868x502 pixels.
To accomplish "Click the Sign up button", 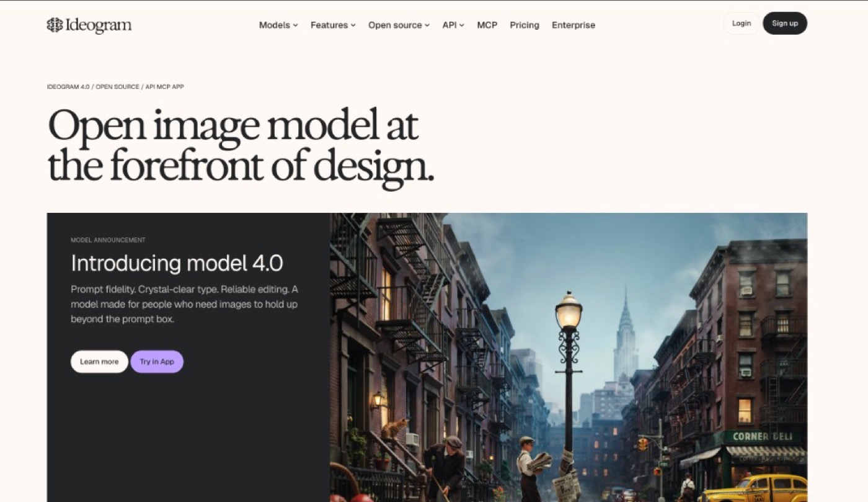I will [x=785, y=24].
